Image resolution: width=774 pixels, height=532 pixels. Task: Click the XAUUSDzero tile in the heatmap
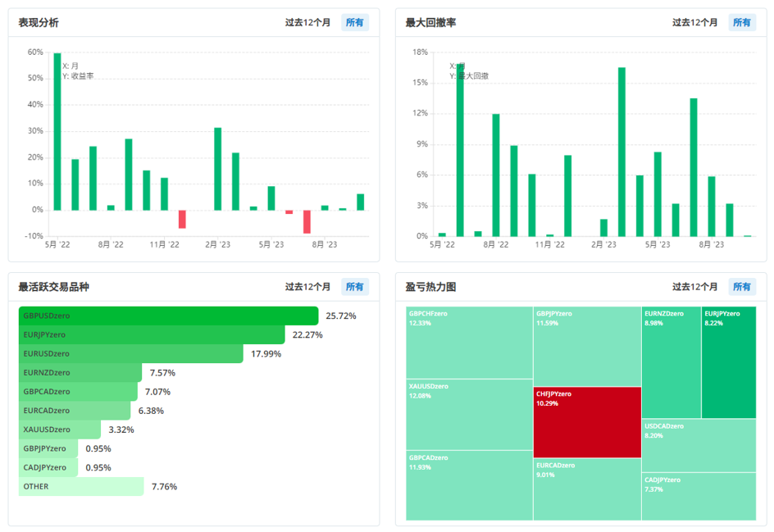click(469, 414)
